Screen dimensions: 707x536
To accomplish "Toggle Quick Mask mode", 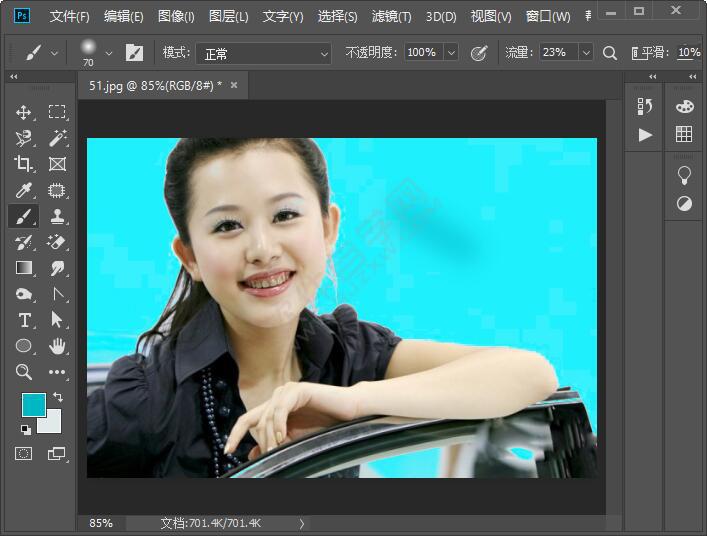I will click(x=24, y=454).
